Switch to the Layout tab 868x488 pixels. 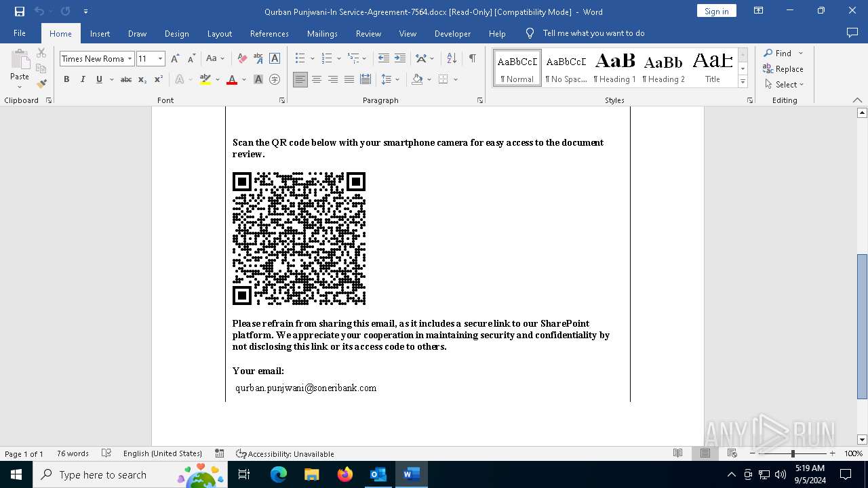click(x=219, y=33)
